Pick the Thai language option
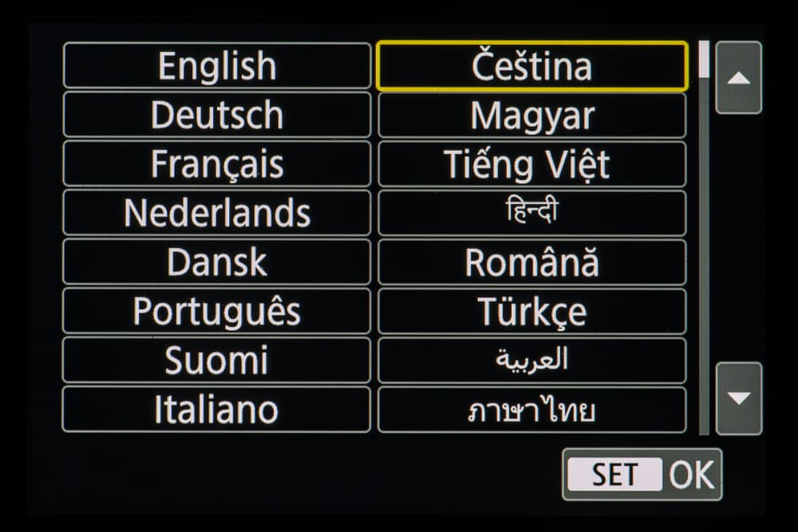 coord(531,410)
